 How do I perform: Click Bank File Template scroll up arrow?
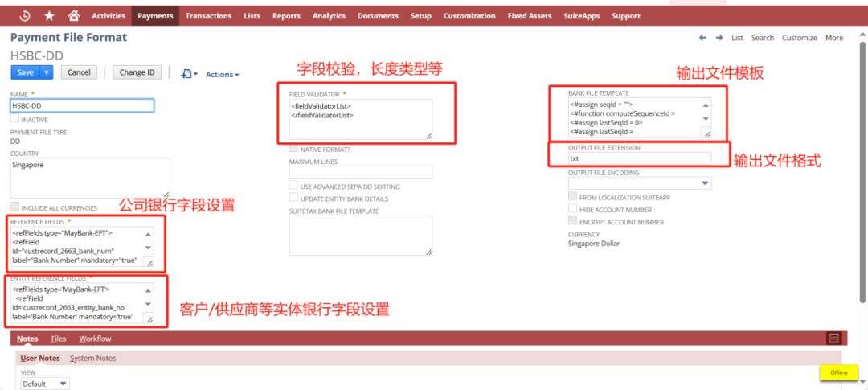point(706,105)
